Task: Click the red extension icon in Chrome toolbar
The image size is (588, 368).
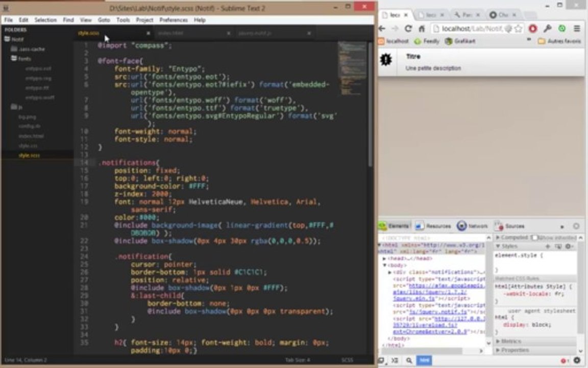Action: coord(532,29)
